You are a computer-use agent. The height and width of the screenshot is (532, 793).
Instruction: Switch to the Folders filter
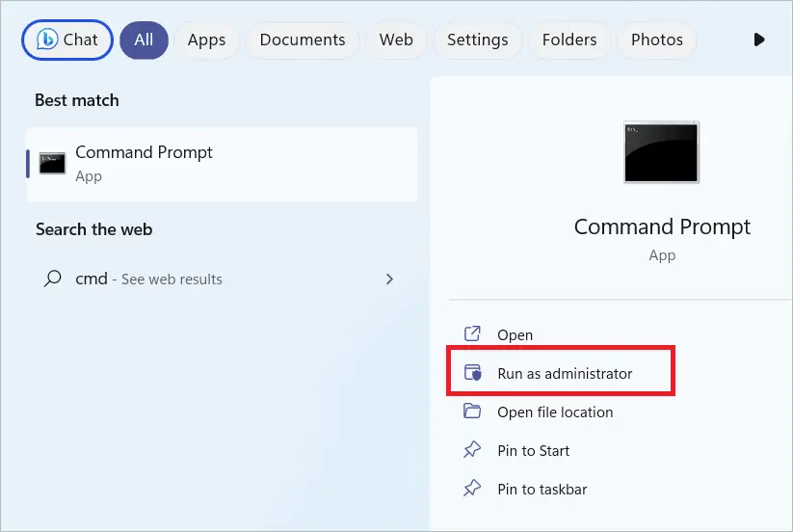[x=569, y=40]
